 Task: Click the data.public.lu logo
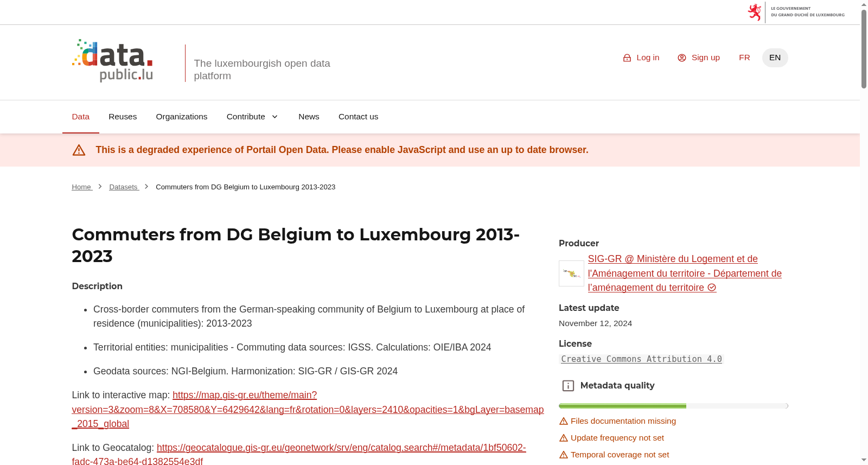coord(112,61)
